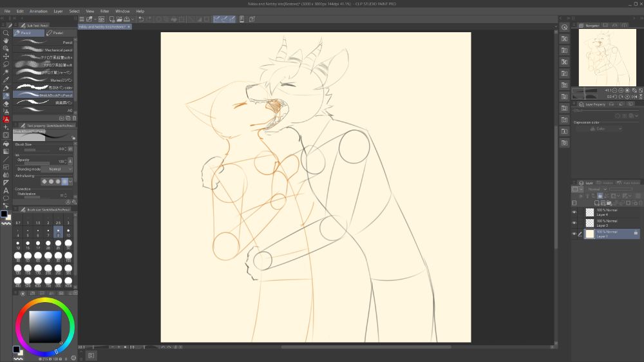Screen dimensions: 644x362
Task: Click the Navigator canvas thumbnail
Action: [x=607, y=57]
